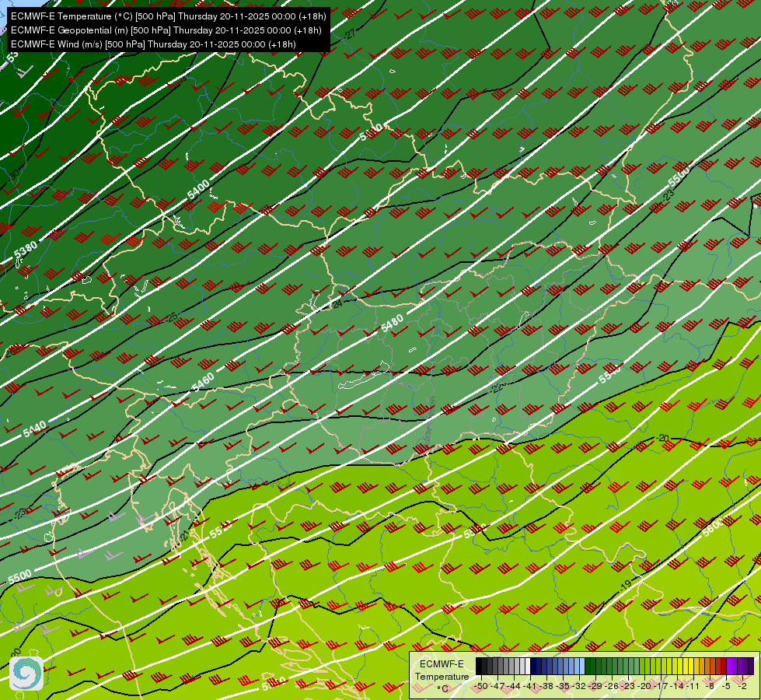Click legend tick value -41
This screenshot has height=700, width=761.
click(529, 687)
